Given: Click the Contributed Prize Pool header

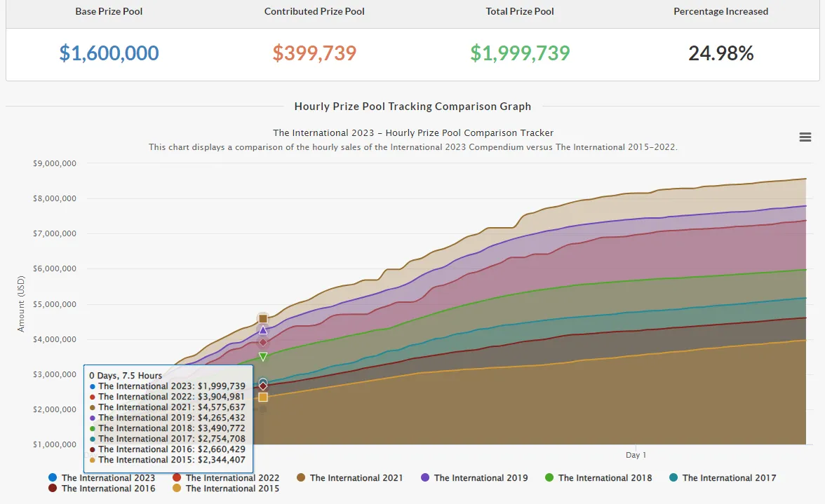Looking at the screenshot, I should (x=314, y=11).
